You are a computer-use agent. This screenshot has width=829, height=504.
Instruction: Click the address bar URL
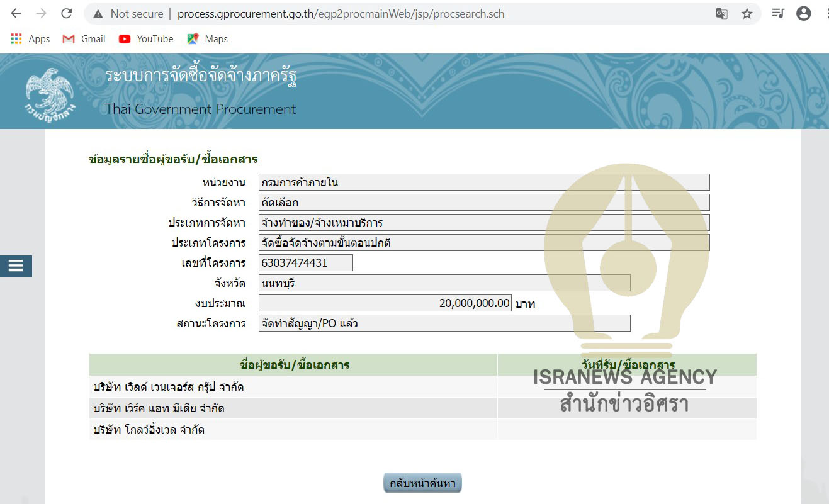point(340,14)
